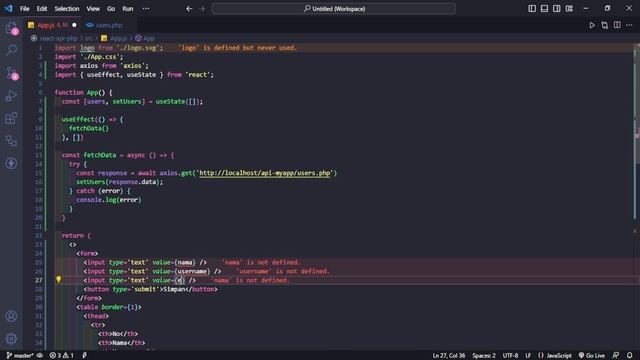
Task: Toggle the bottom panel
Action: (x=544, y=9)
